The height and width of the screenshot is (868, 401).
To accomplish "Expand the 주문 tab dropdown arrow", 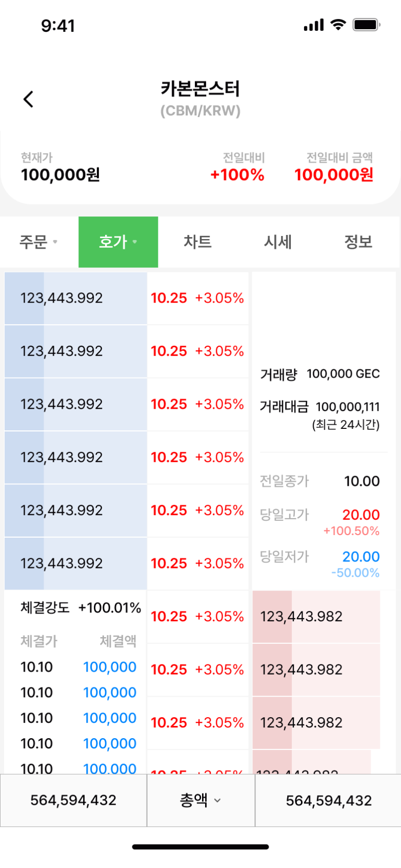I will (55, 242).
